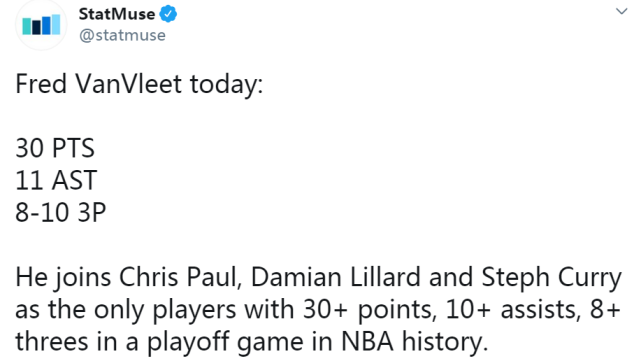Image resolution: width=641 pixels, height=361 pixels.
Task: Click the '30+ points' text
Action: coord(368,310)
